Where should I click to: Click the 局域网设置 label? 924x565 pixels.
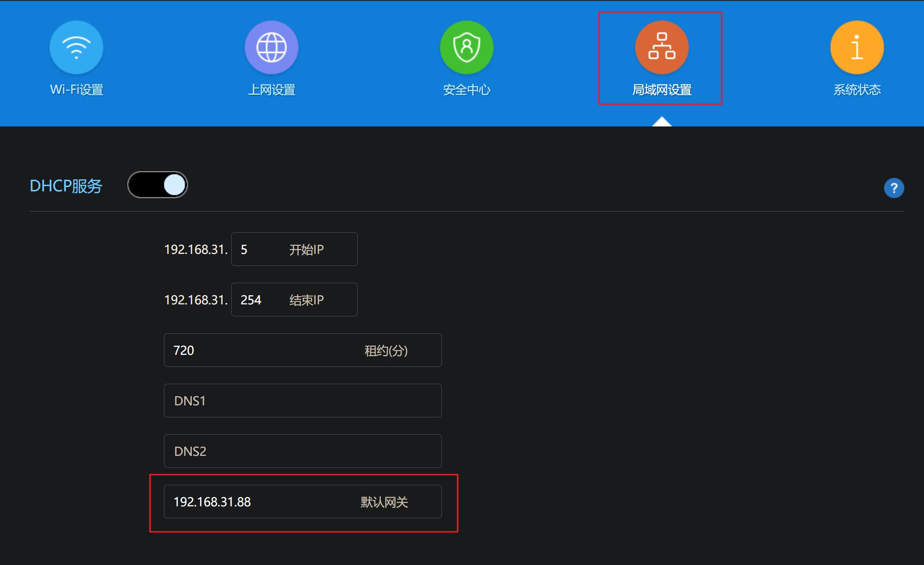pyautogui.click(x=662, y=90)
